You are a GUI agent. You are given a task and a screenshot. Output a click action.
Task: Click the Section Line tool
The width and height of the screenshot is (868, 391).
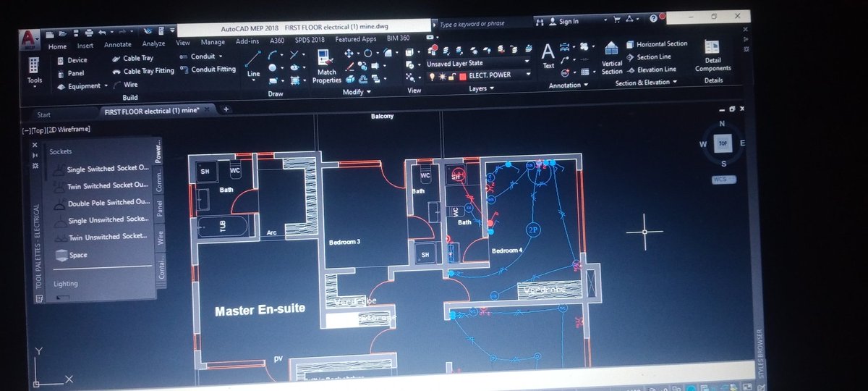(649, 57)
